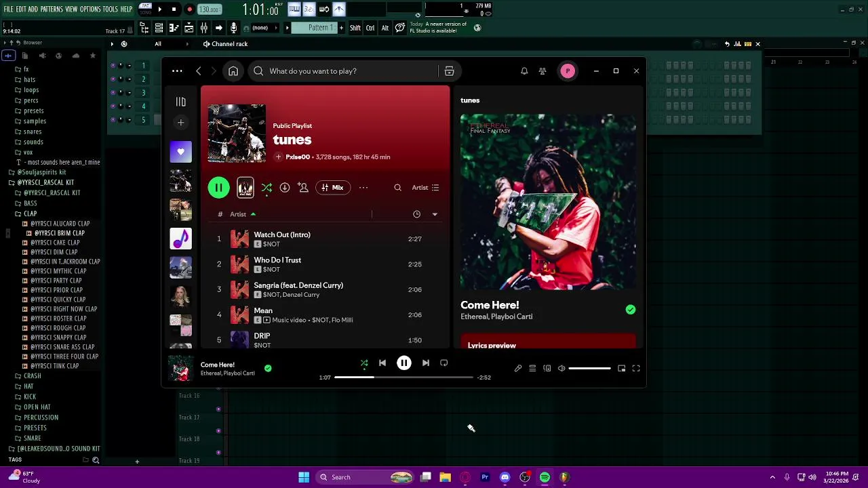Click the Mix button

pos(332,188)
